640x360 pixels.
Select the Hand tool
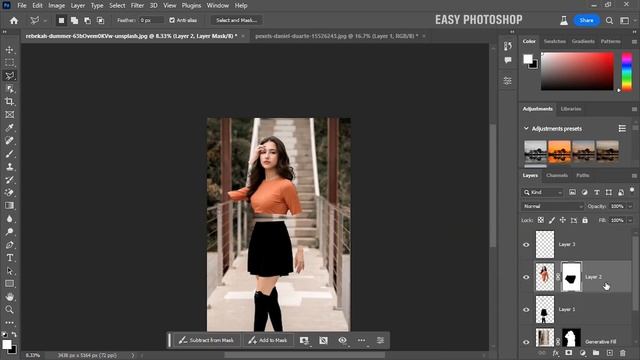click(9, 297)
